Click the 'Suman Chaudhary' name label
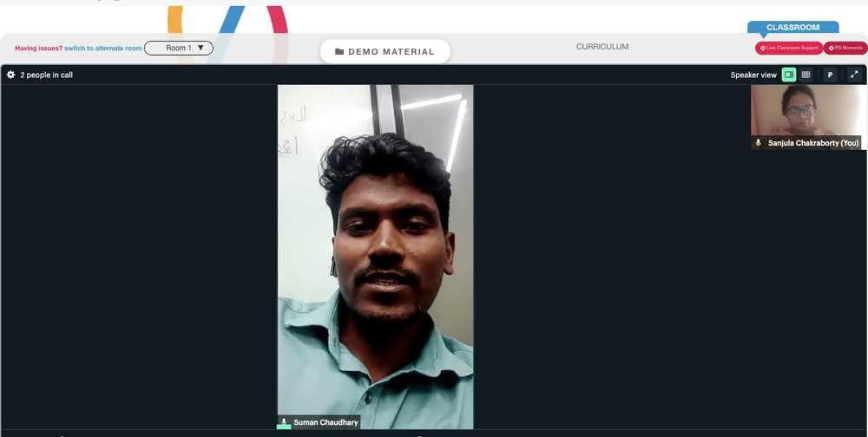 [x=325, y=422]
